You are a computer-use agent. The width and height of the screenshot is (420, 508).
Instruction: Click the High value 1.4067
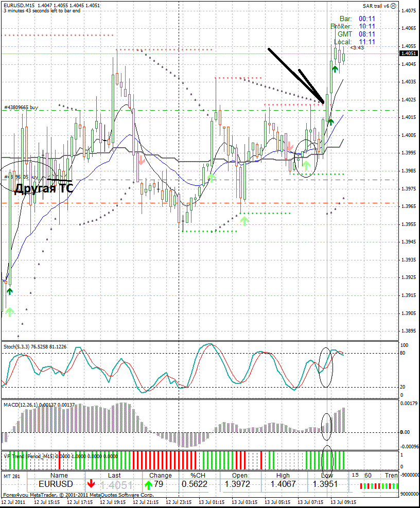(283, 484)
